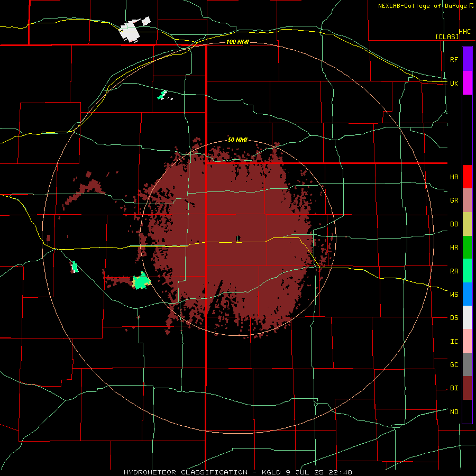Click the GR legend label
Image resolution: width=476 pixels, height=476 pixels.
[454, 200]
